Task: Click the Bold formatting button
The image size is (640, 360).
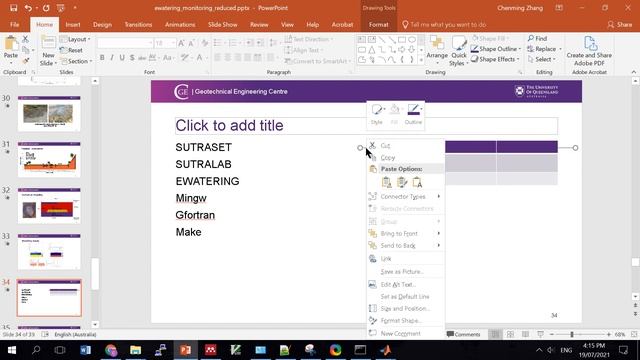Action: 102,58
